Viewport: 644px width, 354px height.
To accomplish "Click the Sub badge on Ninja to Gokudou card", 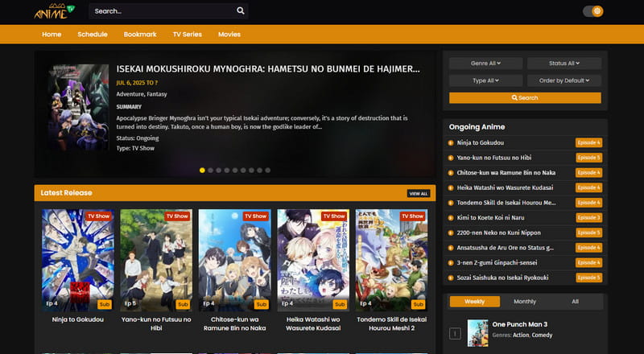I will pyautogui.click(x=105, y=304).
